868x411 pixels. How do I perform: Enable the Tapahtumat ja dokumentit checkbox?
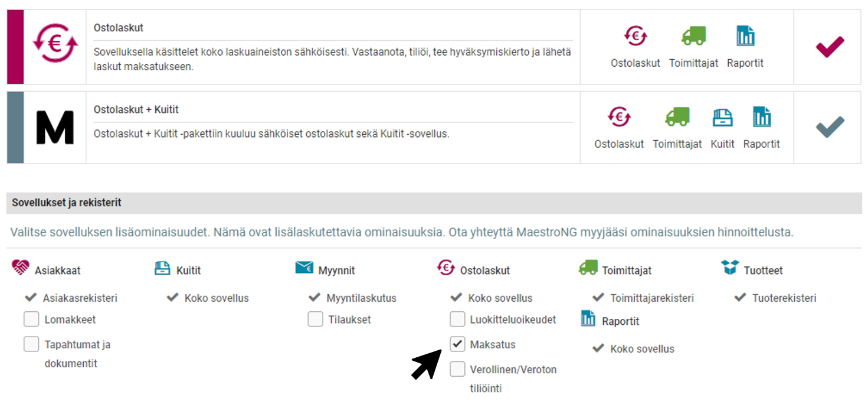pyautogui.click(x=31, y=344)
